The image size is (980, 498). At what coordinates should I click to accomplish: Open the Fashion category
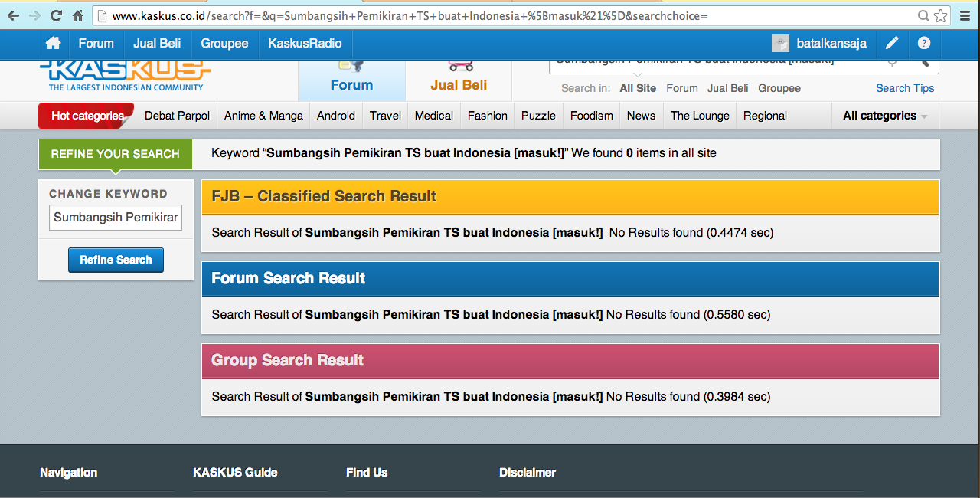pyautogui.click(x=488, y=116)
